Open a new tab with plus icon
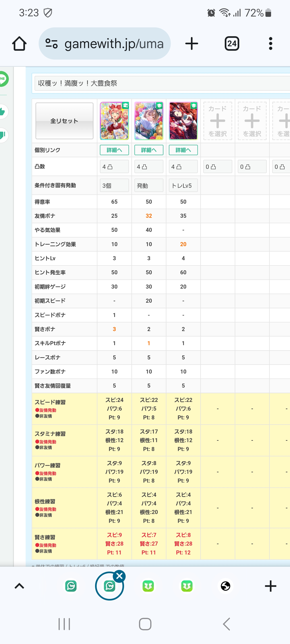The height and width of the screenshot is (644, 290). tap(192, 44)
